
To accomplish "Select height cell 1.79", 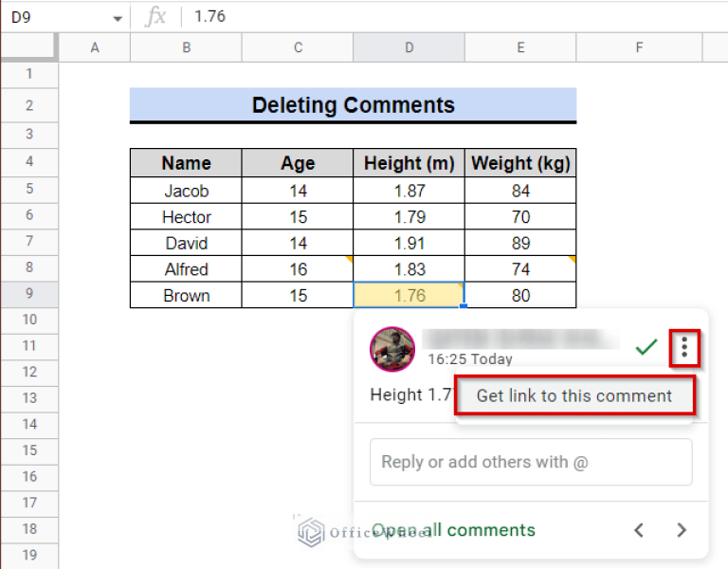I will point(409,217).
